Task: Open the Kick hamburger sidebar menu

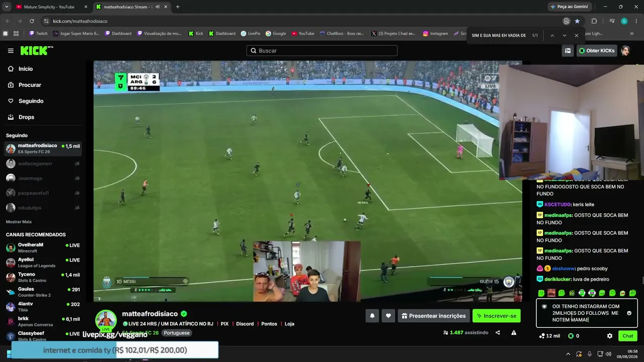Action: 11,51
